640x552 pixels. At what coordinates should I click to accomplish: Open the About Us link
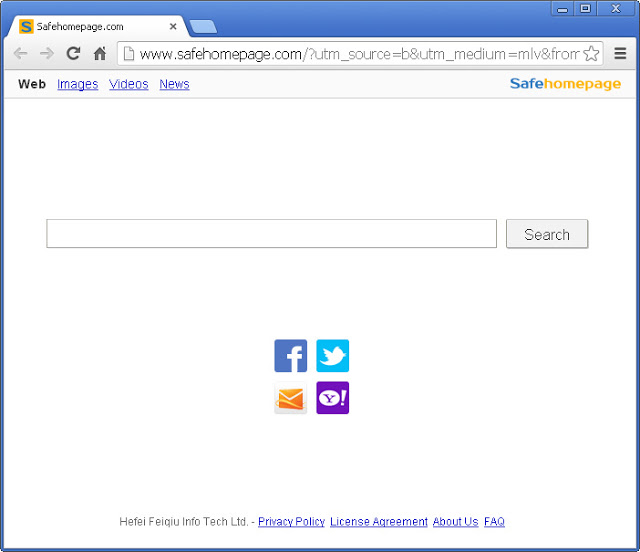click(x=456, y=522)
